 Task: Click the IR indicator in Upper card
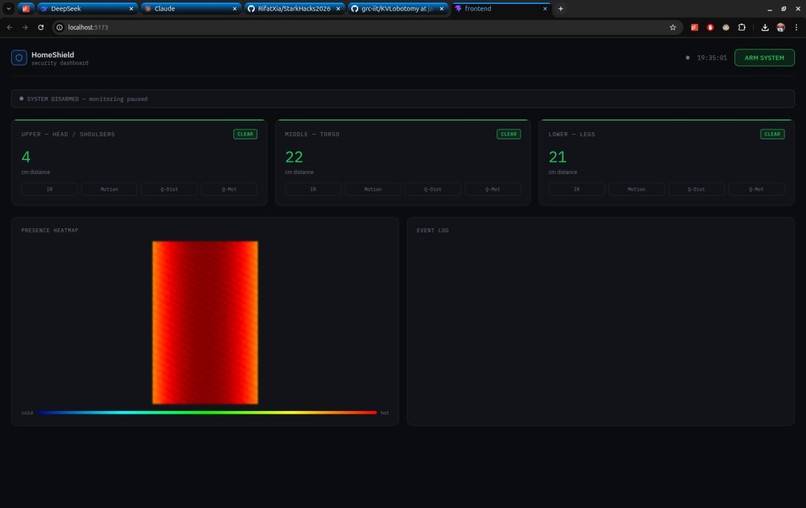coord(49,189)
